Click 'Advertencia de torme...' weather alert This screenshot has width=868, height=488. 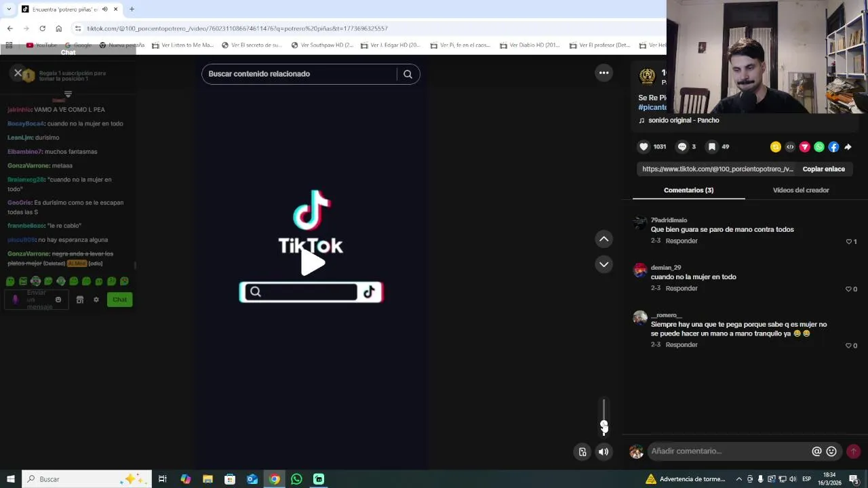tap(685, 479)
